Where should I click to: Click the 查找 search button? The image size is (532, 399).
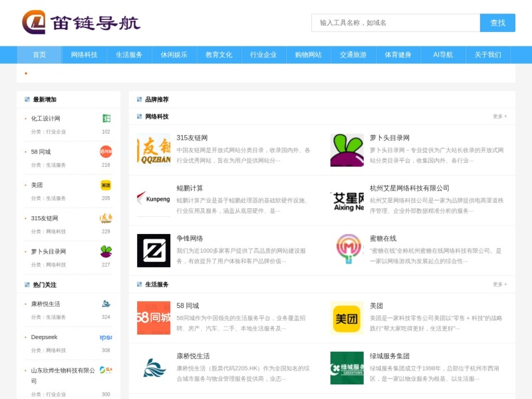coord(497,23)
